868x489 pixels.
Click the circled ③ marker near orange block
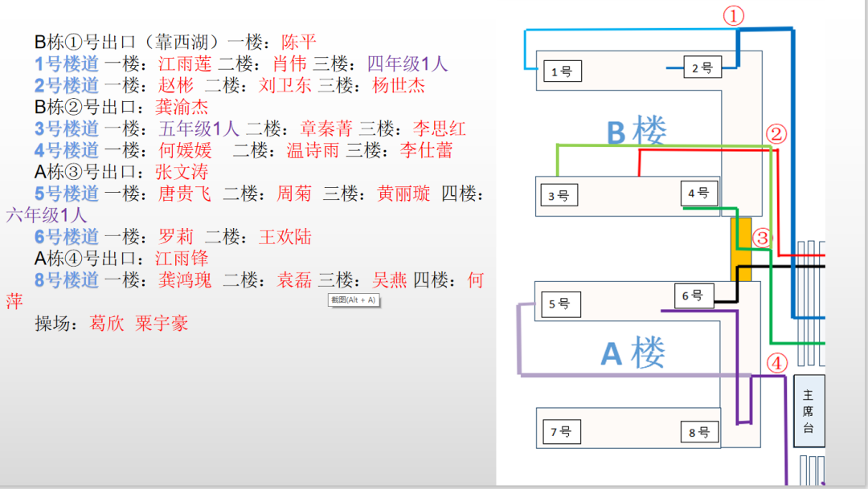point(760,238)
